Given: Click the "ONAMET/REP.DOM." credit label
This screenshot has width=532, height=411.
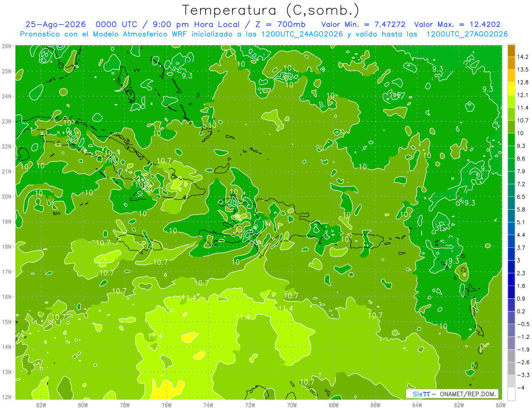Looking at the screenshot, I should pos(468,394).
